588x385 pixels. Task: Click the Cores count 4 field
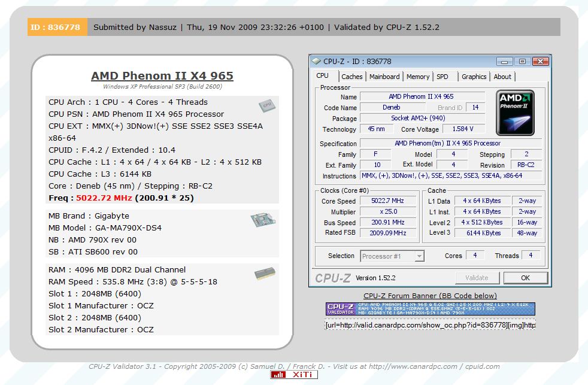coord(475,255)
